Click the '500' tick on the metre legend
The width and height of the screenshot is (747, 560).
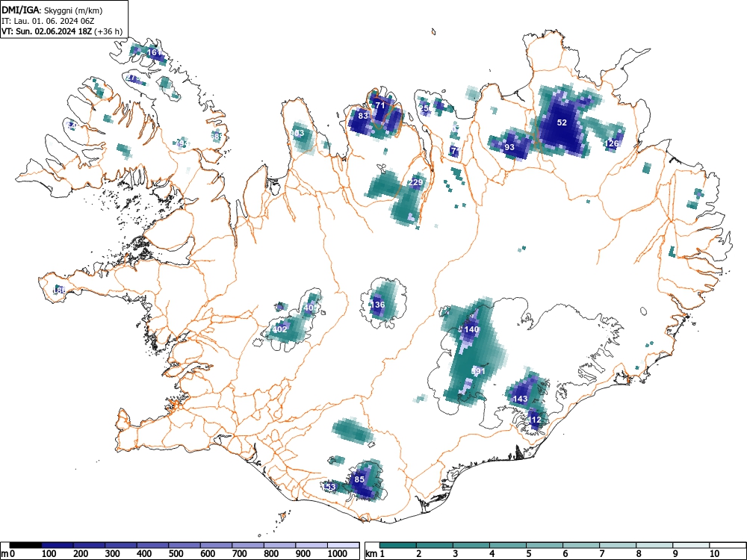point(176,554)
